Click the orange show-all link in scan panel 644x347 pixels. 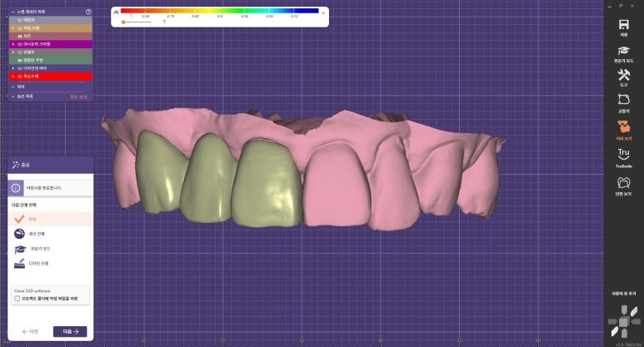(x=78, y=97)
